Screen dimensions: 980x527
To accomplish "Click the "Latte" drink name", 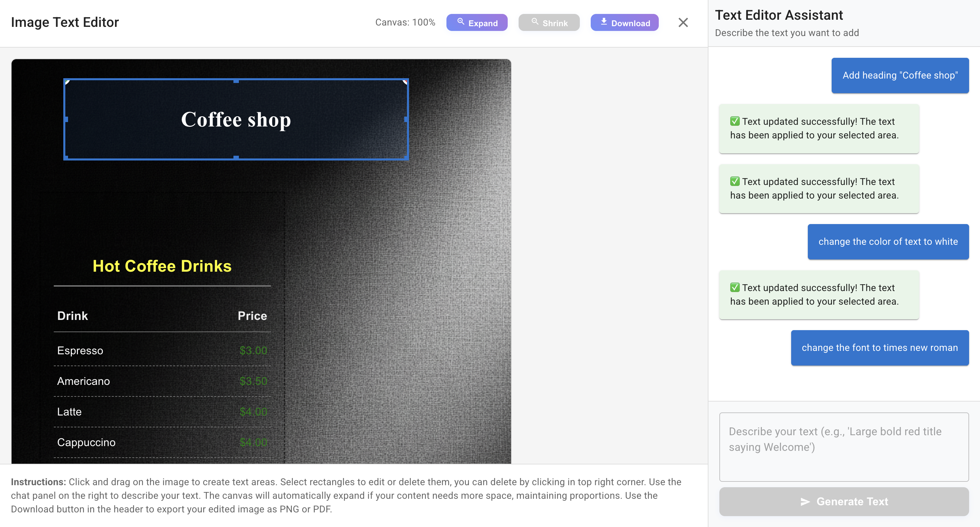I will (69, 412).
